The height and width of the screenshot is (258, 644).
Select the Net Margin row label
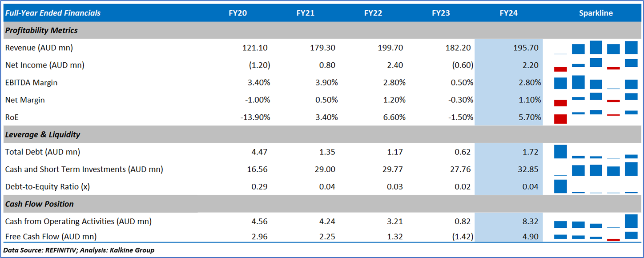tap(25, 100)
